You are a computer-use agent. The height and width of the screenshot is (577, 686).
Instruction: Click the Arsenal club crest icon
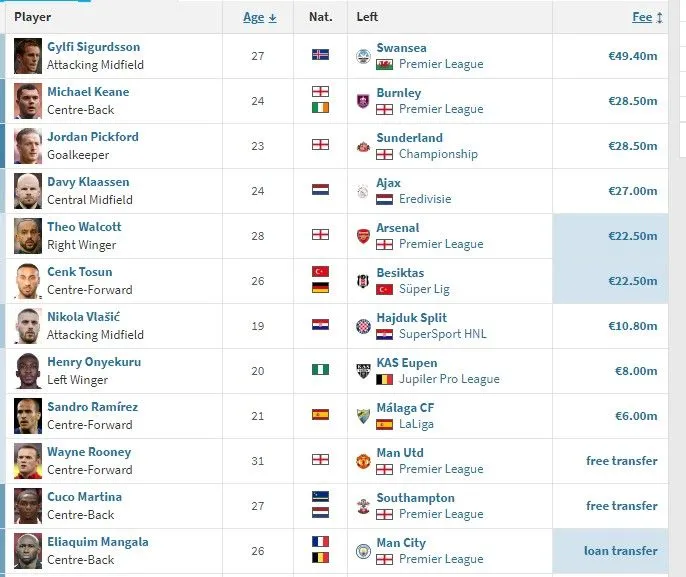pyautogui.click(x=363, y=236)
